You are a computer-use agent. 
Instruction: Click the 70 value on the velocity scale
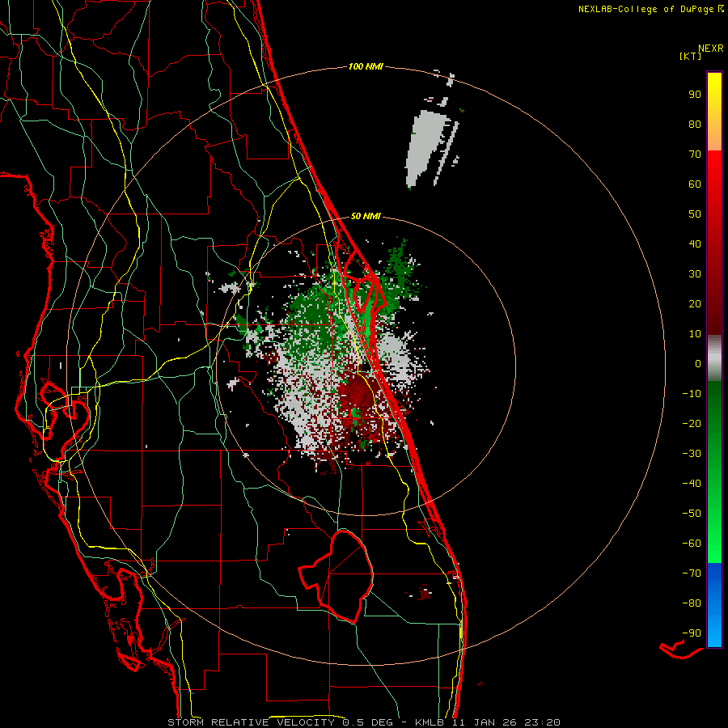pyautogui.click(x=695, y=154)
